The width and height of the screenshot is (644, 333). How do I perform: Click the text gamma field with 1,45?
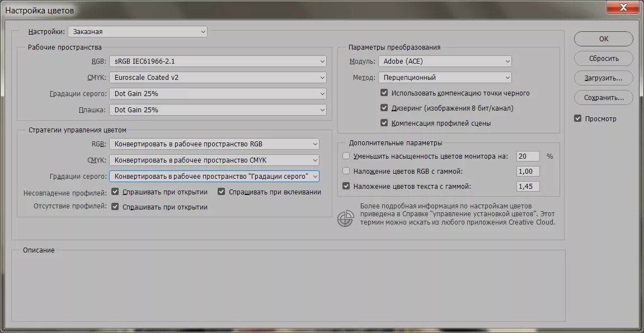(x=528, y=187)
